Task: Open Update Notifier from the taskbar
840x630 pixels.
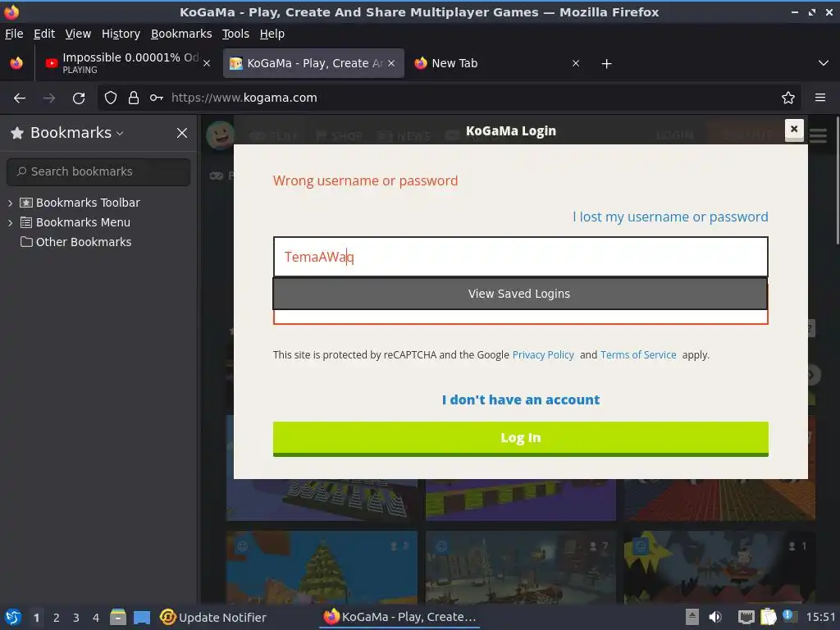Action: (x=212, y=617)
